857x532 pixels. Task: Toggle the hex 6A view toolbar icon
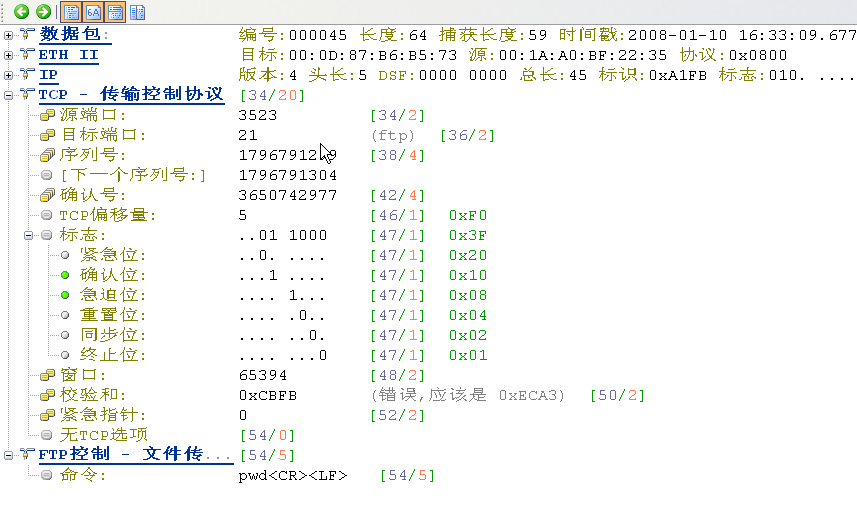click(x=93, y=12)
